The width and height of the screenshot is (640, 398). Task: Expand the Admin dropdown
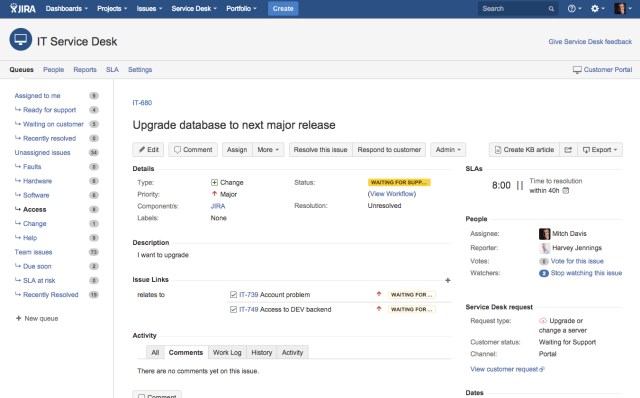[448, 150]
